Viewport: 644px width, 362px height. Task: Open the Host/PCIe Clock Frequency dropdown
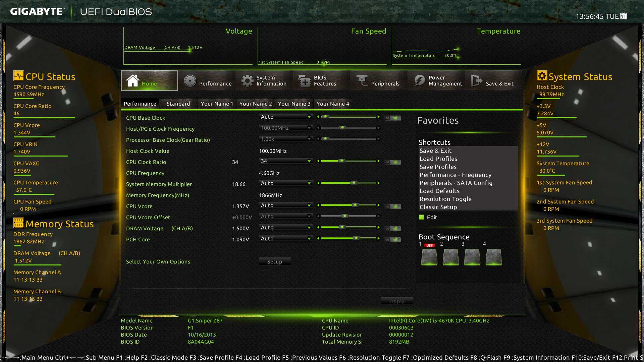coord(286,128)
